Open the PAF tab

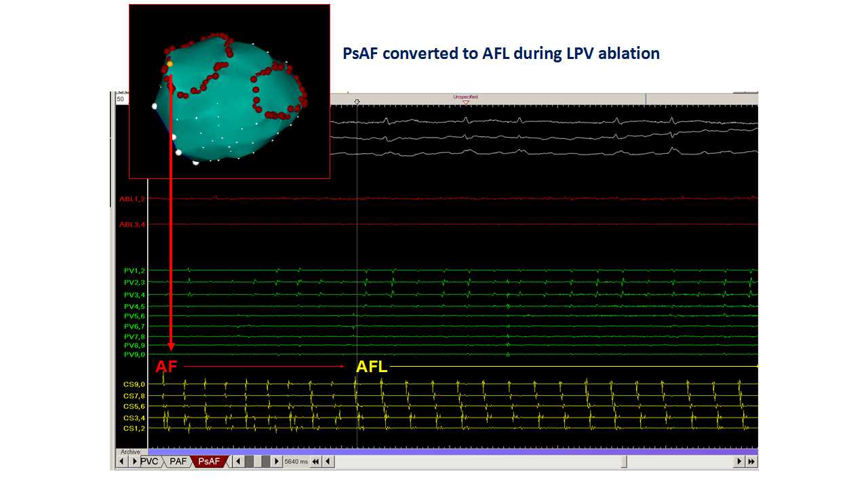point(178,462)
